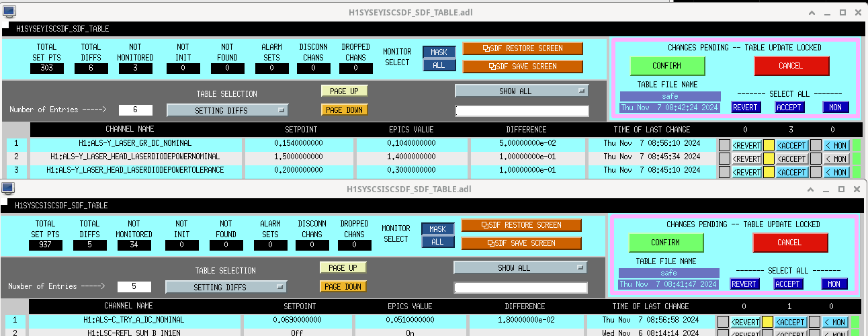Screen dimensions: 868x336
Task: Select MASK monitor option in H1SYSCSISCSDF window
Action: pos(437,228)
